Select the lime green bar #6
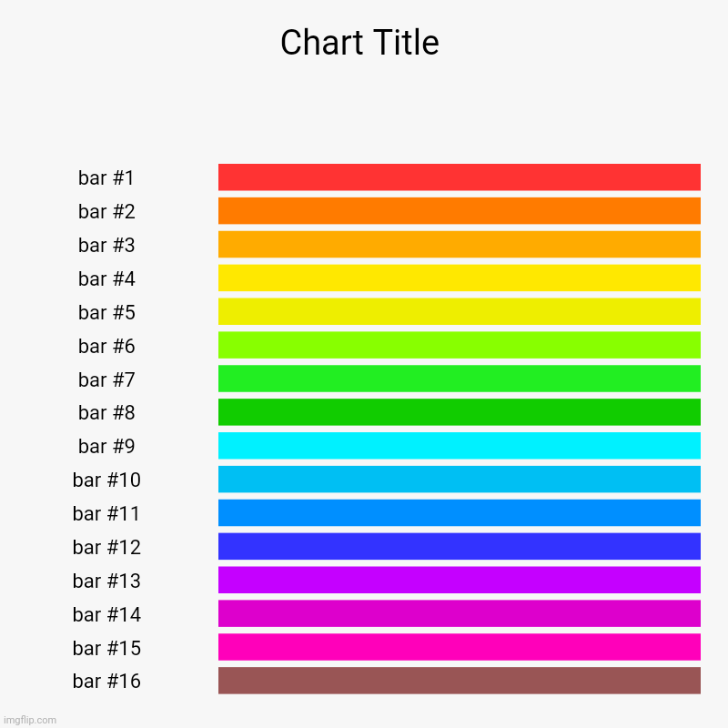Screen dimensions: 728x728 pos(459,345)
